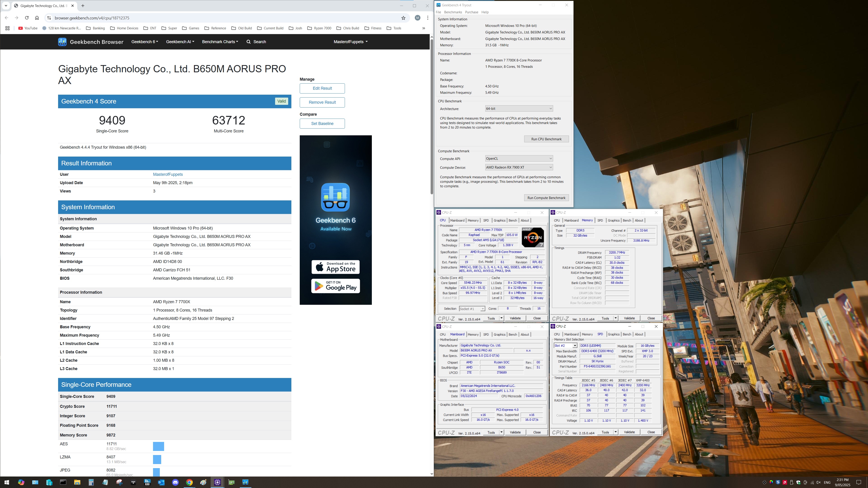The height and width of the screenshot is (488, 868).
Task: Open the Compute API OpenCL dropdown
Action: tap(519, 159)
